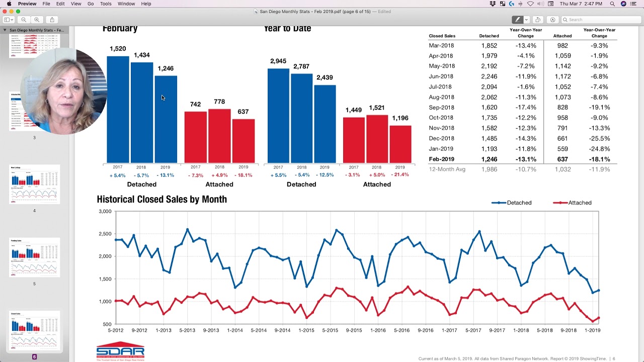Click the Sep-2018 row label
Image resolution: width=644 pixels, height=362 pixels.
click(x=441, y=108)
